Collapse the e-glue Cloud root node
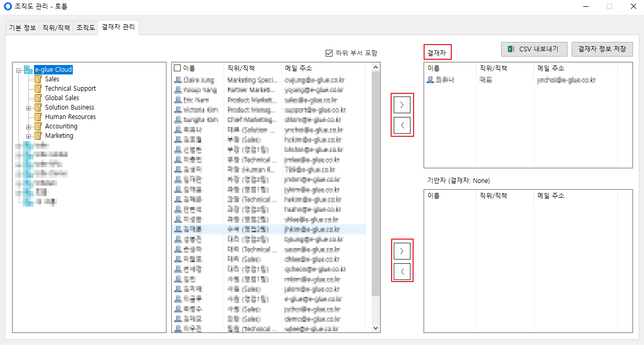This screenshot has width=644, height=345. (x=19, y=70)
